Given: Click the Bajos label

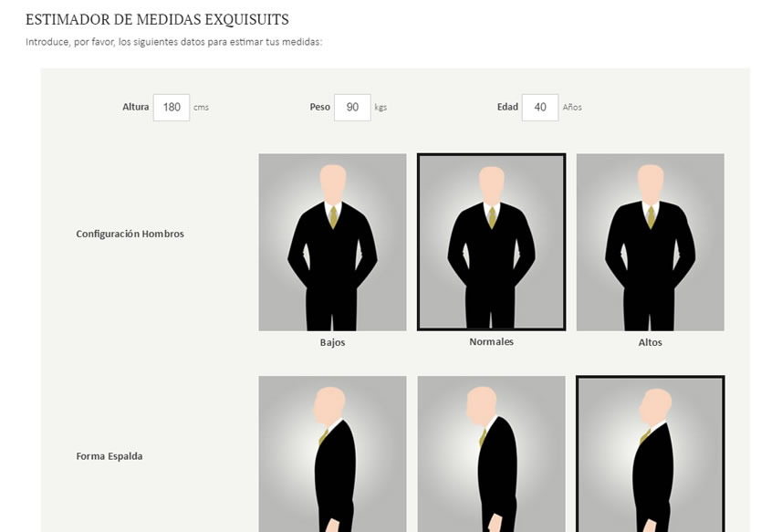Looking at the screenshot, I should coord(333,342).
